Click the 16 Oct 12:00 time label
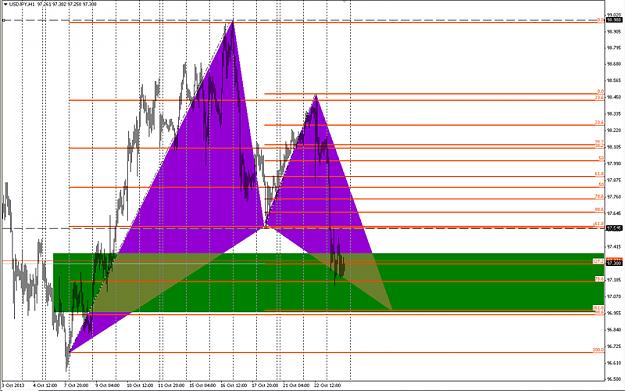 (x=234, y=385)
